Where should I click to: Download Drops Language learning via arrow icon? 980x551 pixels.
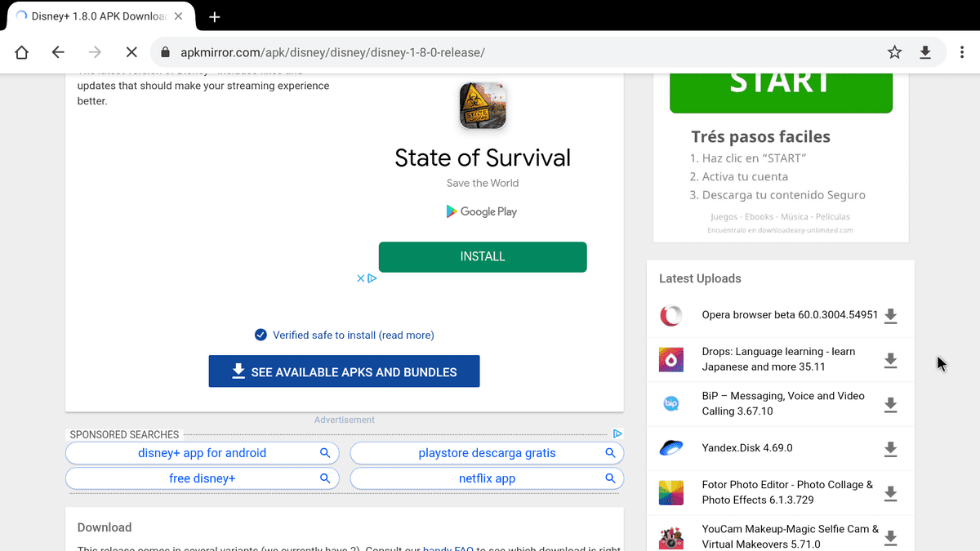[x=891, y=360]
